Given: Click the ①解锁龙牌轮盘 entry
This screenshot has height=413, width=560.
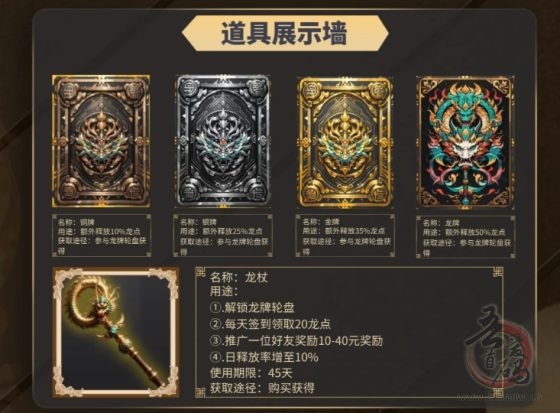Looking at the screenshot, I should pyautogui.click(x=252, y=307).
